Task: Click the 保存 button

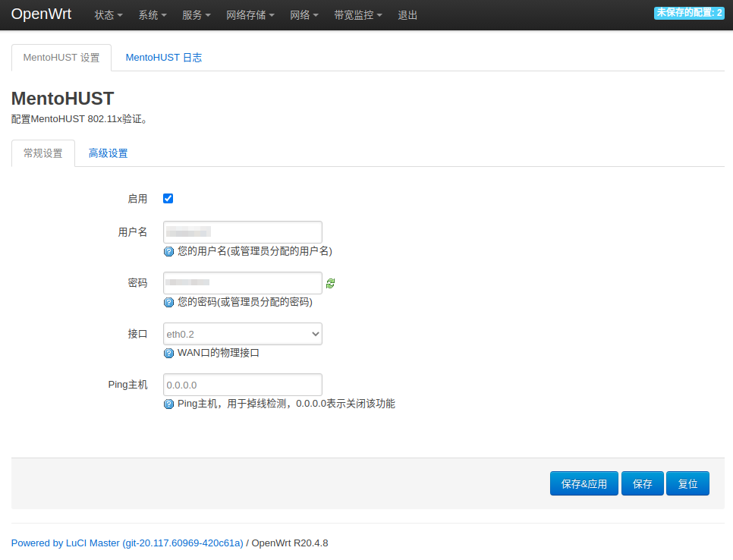Action: click(642, 483)
